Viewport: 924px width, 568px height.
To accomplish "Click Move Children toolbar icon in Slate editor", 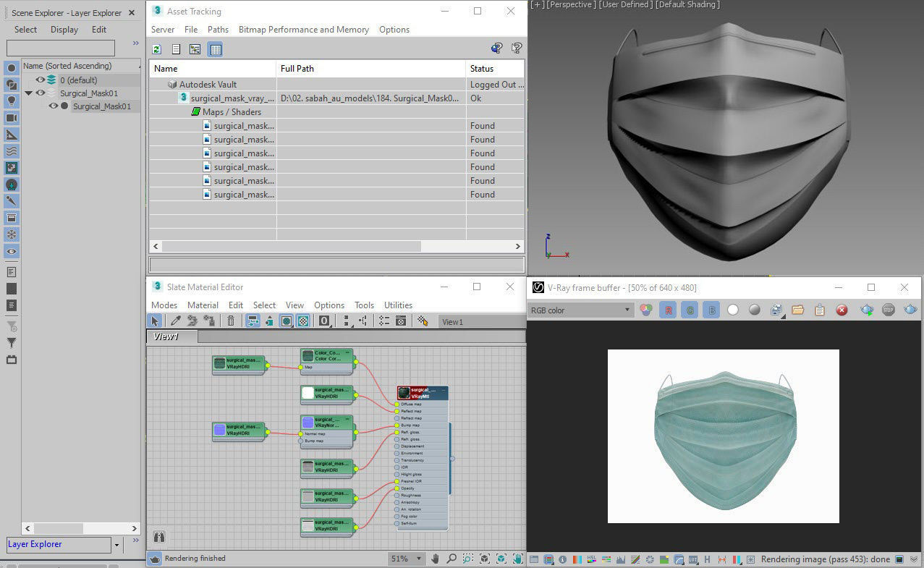I will pyautogui.click(x=253, y=321).
